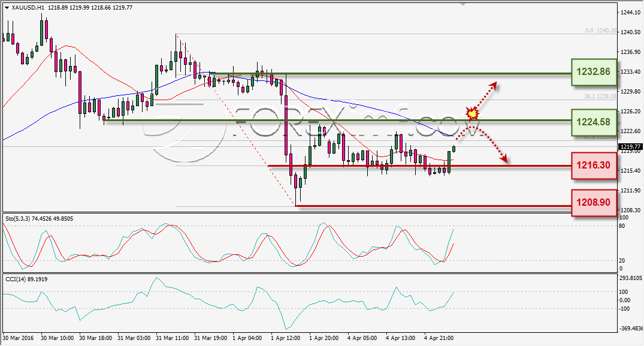644x346 pixels.
Task: Select the 1216.30 red level label
Action: click(x=594, y=165)
